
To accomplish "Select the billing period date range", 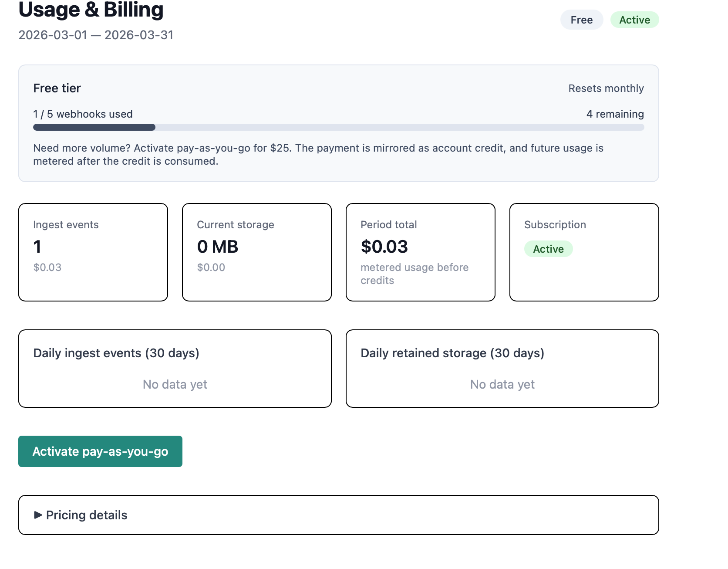I will 96,35.
